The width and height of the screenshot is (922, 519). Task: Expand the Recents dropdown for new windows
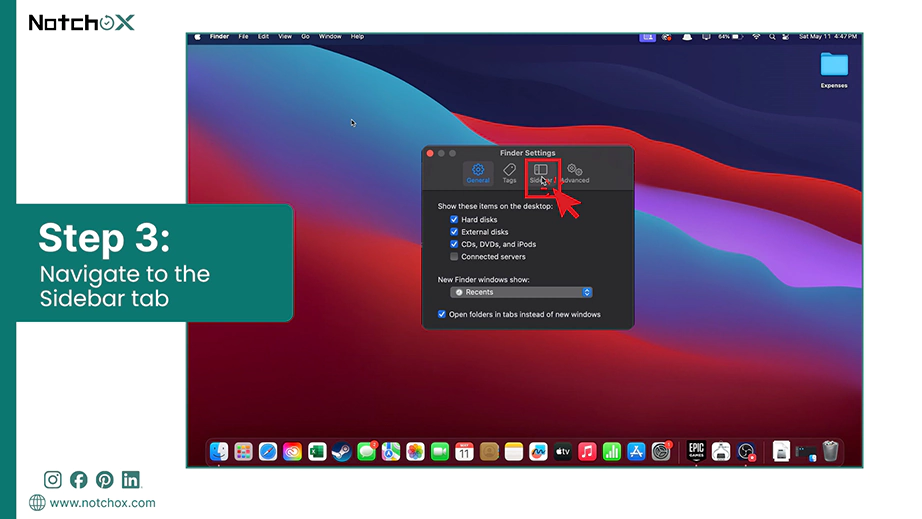click(x=521, y=292)
